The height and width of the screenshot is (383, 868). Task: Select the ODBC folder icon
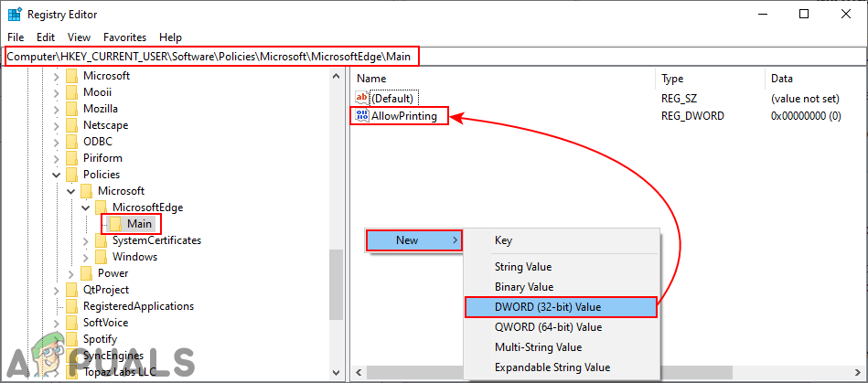(x=71, y=142)
